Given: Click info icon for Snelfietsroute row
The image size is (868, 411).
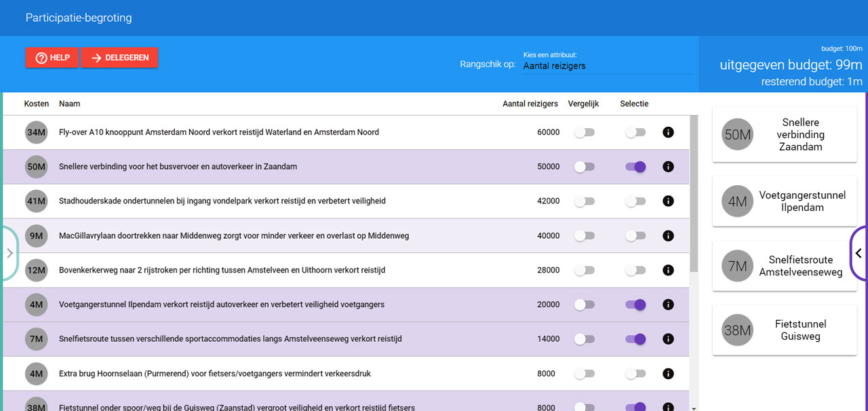Looking at the screenshot, I should click(x=668, y=339).
